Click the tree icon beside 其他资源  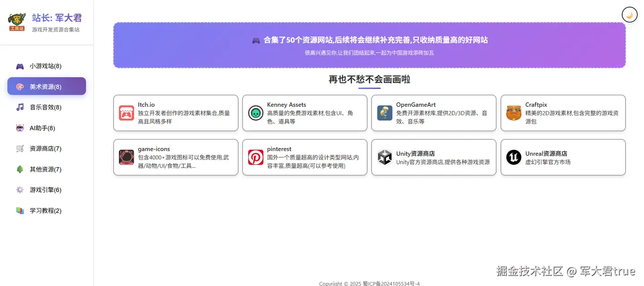click(20, 169)
